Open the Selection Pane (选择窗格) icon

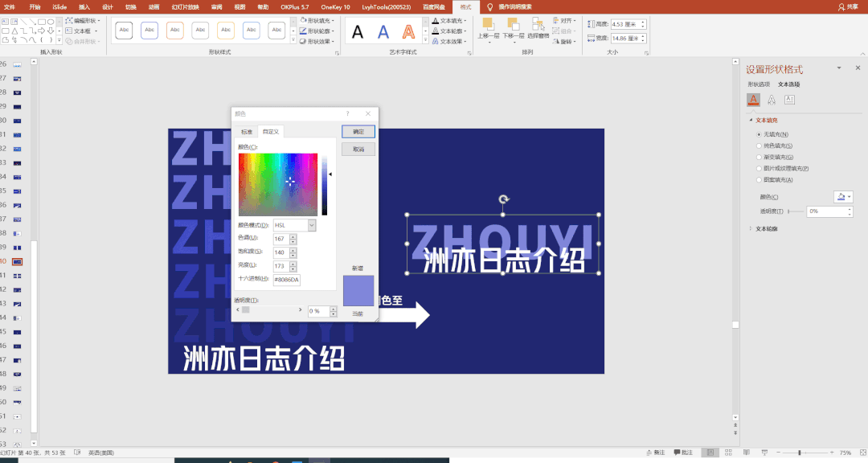click(x=538, y=25)
